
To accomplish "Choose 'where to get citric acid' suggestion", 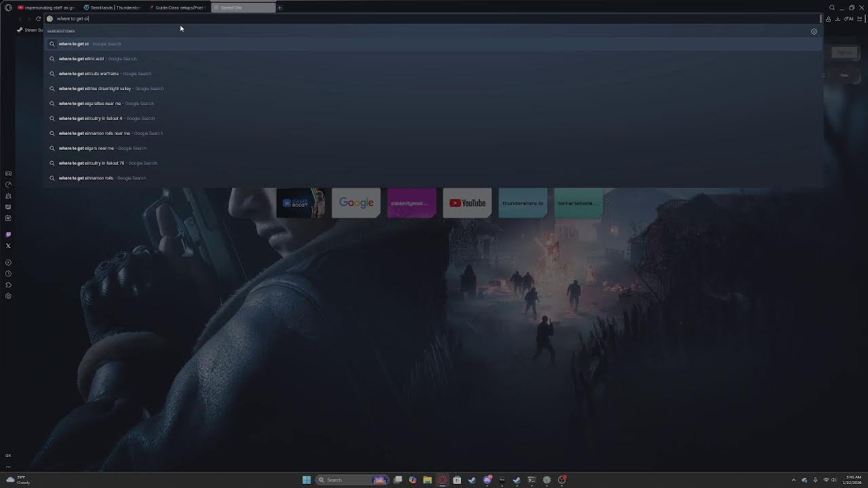I will pyautogui.click(x=434, y=59).
